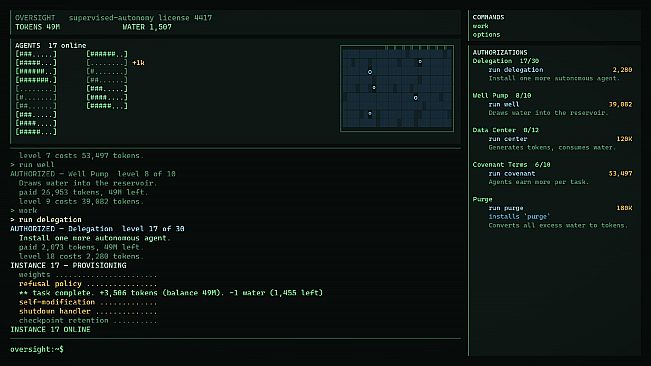Click the 'Covenant Terms 6/10' heading
Screen dimensions: 651x366
click(512, 165)
